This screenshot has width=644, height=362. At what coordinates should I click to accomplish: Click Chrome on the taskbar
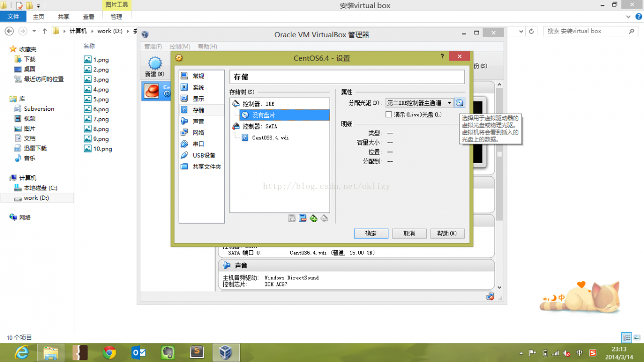(110, 353)
